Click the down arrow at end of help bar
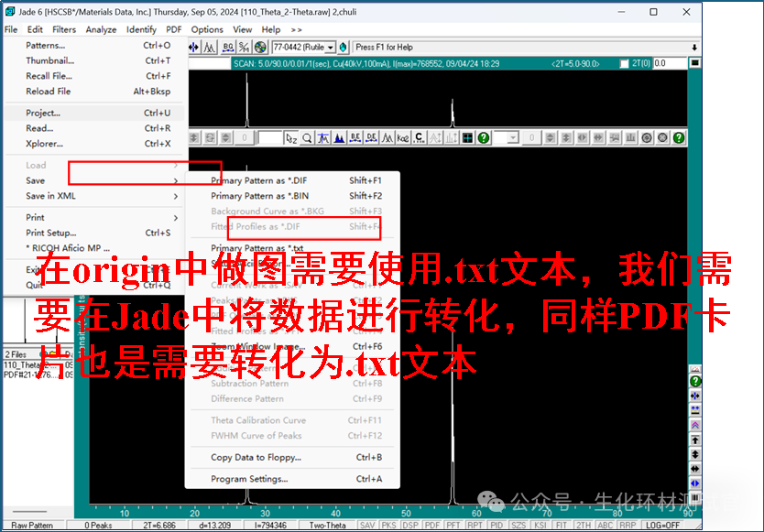 (694, 48)
